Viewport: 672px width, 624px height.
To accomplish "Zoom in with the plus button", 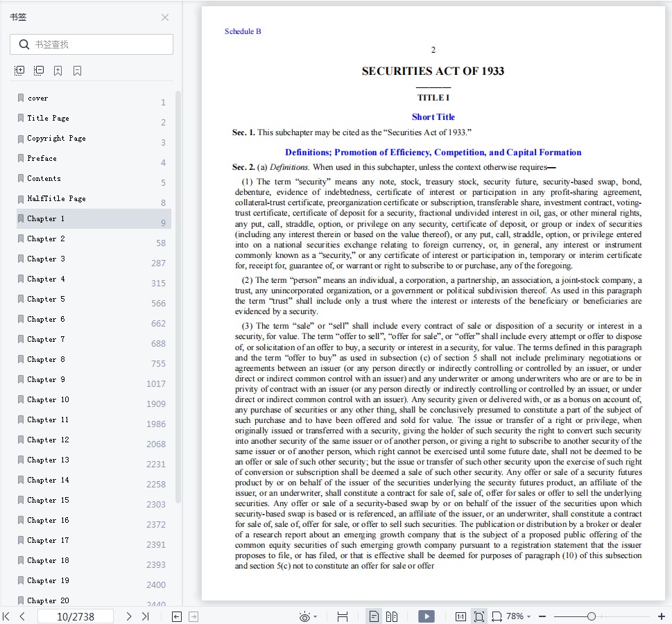I will point(662,616).
